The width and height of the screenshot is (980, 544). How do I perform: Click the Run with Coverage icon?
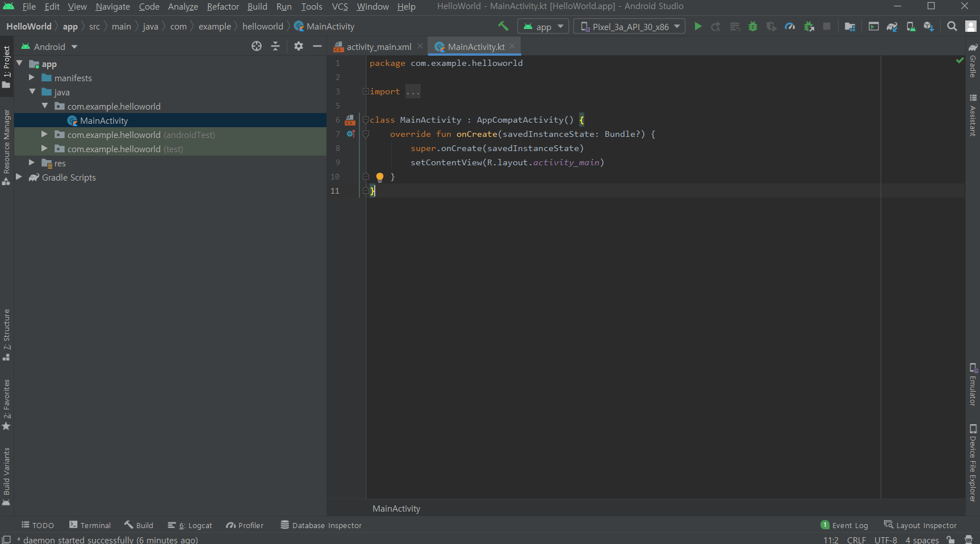pos(771,26)
